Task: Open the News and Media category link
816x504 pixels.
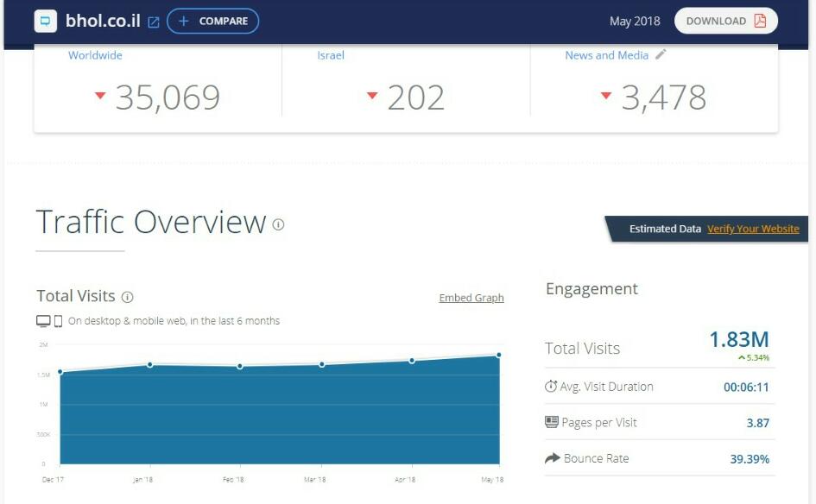Action: point(606,55)
